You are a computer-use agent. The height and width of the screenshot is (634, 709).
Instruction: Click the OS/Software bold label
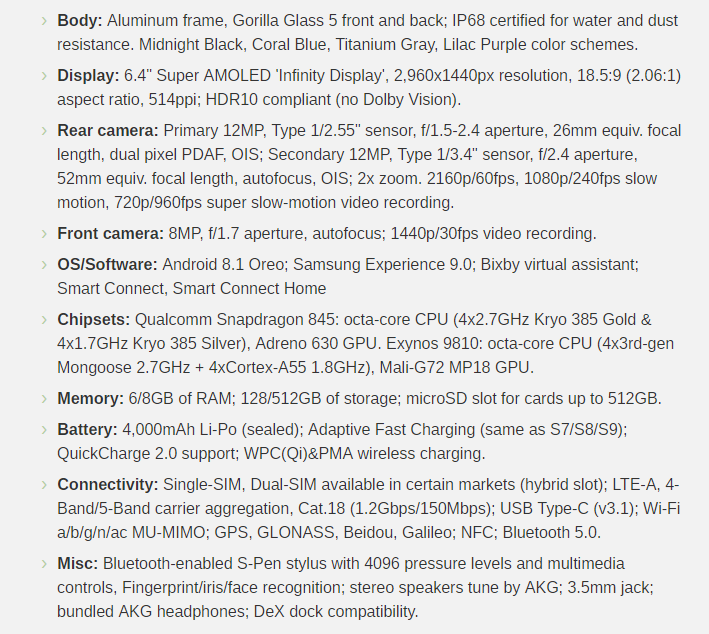point(107,265)
